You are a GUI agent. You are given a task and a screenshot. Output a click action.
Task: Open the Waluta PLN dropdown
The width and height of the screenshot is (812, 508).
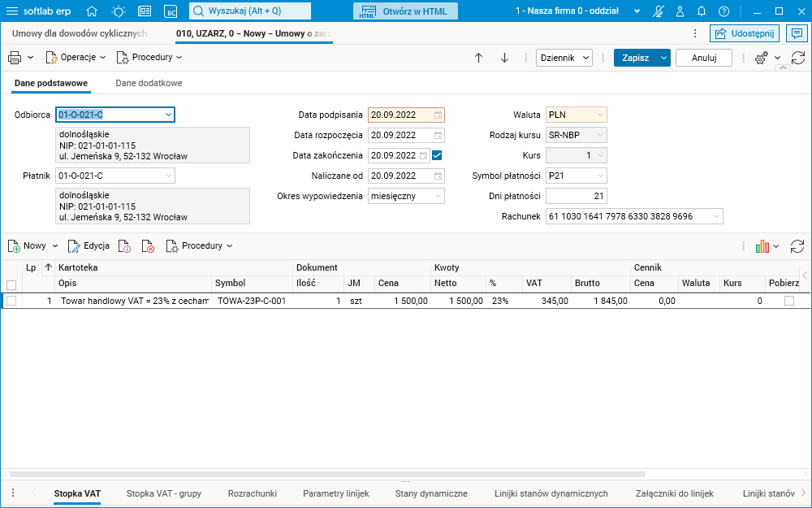(600, 115)
